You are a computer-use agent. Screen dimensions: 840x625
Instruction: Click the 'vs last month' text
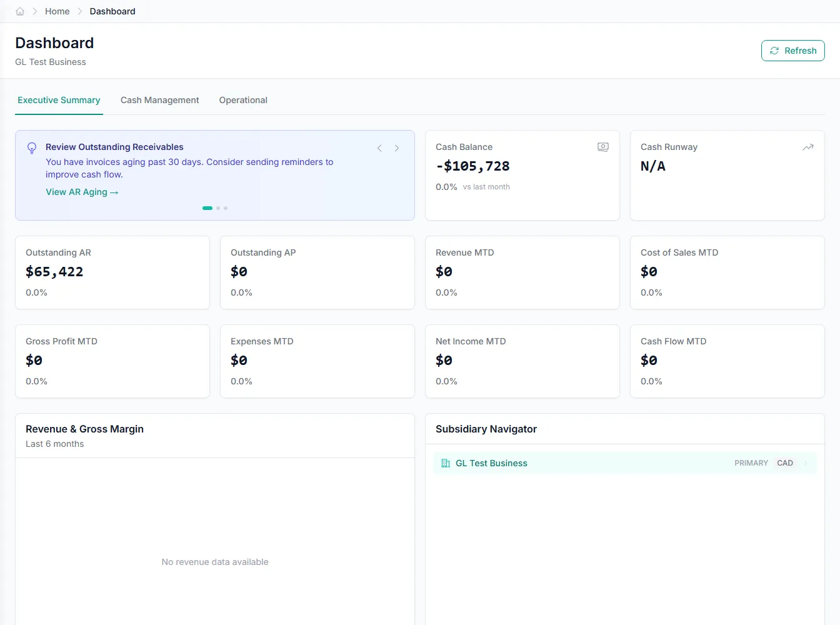coord(486,187)
